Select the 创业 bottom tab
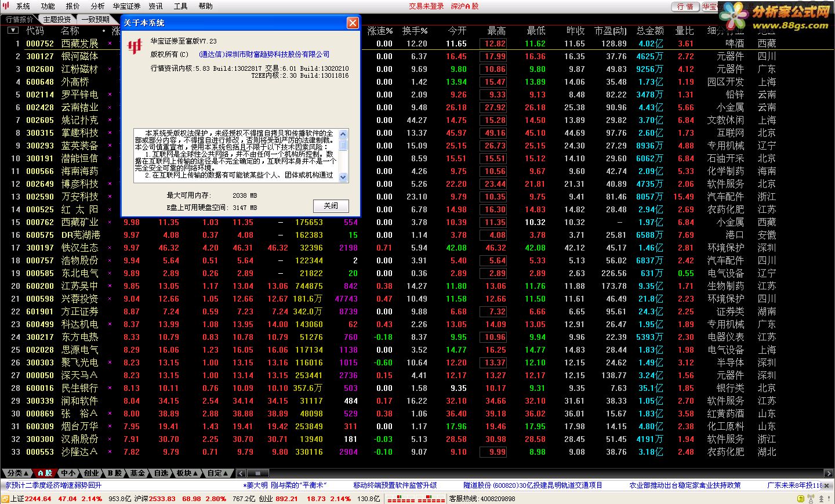This screenshot has height=504, width=835. pos(91,473)
